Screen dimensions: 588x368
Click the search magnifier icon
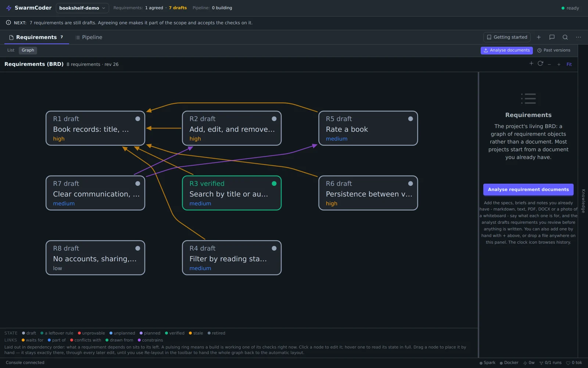click(x=565, y=37)
